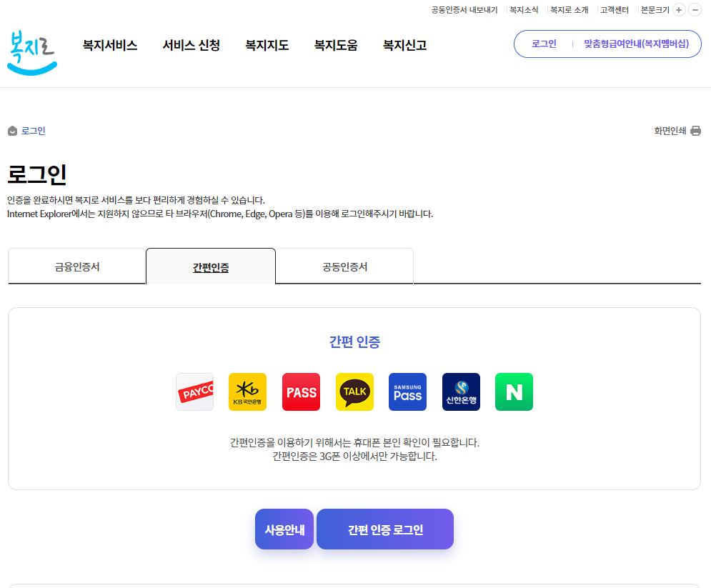Open the 고객센터 link

point(615,10)
